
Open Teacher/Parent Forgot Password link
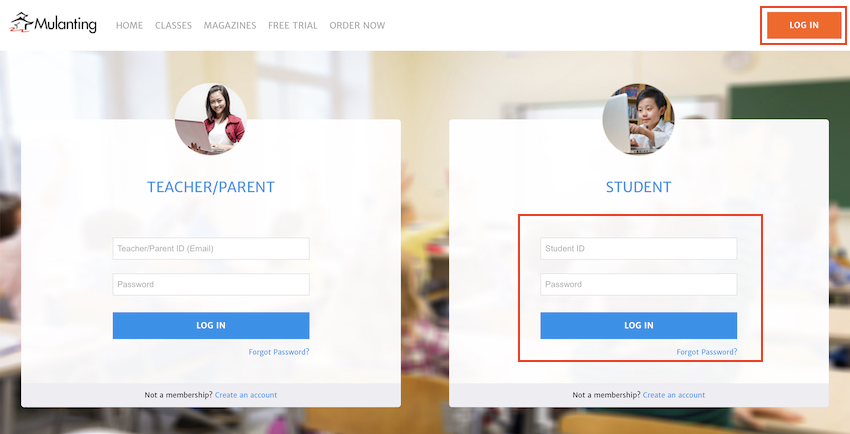279,352
